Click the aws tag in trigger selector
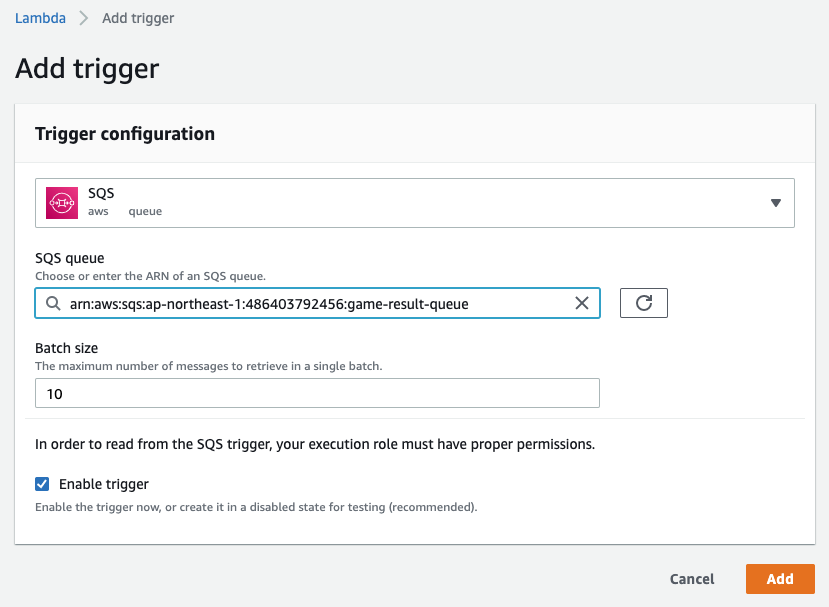This screenshot has width=829, height=607. click(x=98, y=211)
